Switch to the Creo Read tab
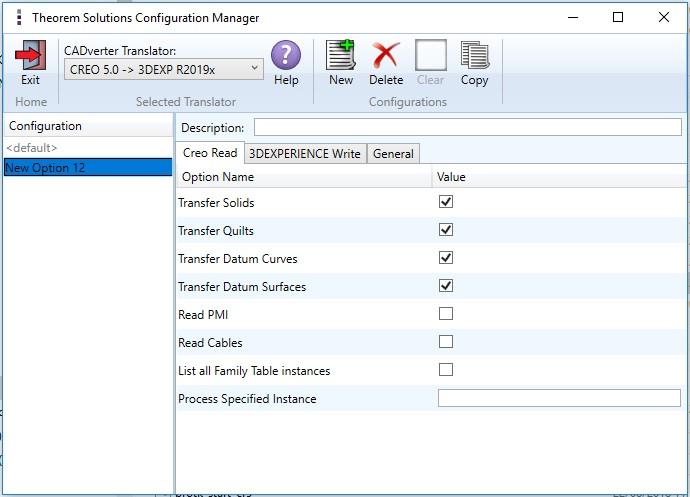This screenshot has height=497, width=690. click(210, 153)
